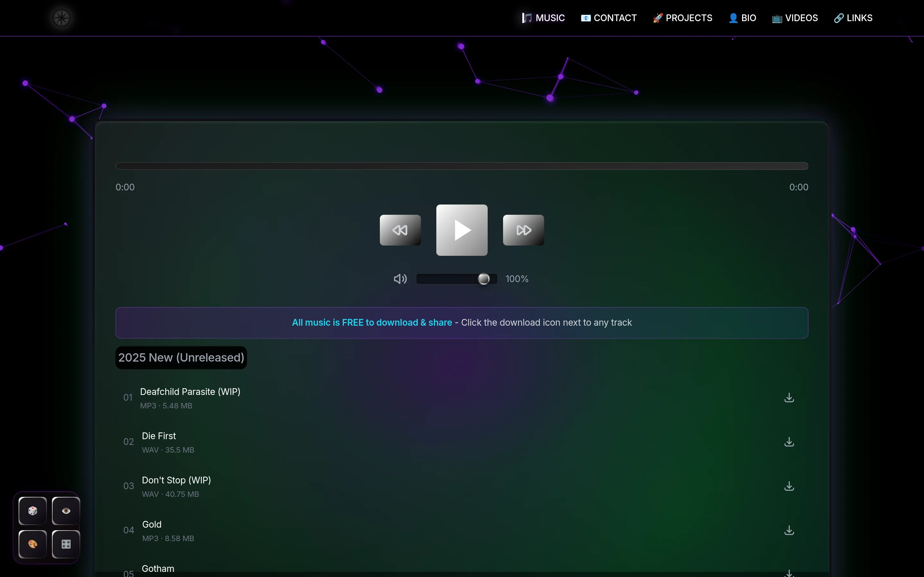
Task: Download the "Gotham" track
Action: 789,573
